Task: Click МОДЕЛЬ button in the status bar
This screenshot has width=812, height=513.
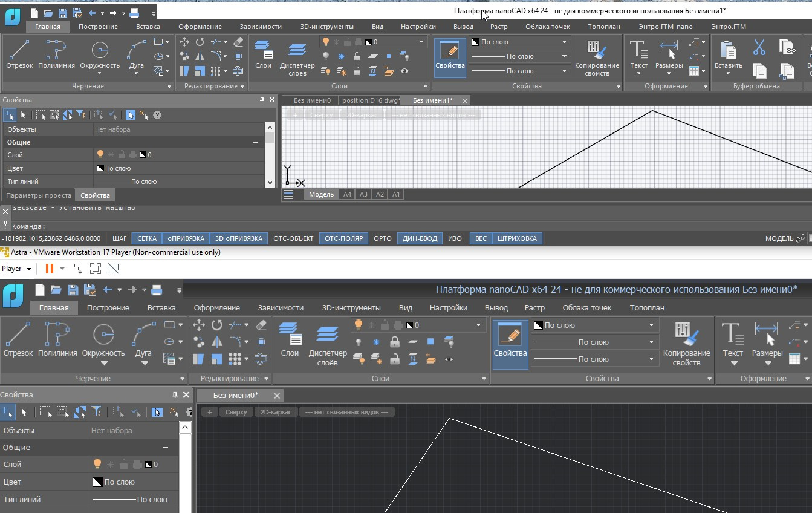Action: (x=779, y=238)
